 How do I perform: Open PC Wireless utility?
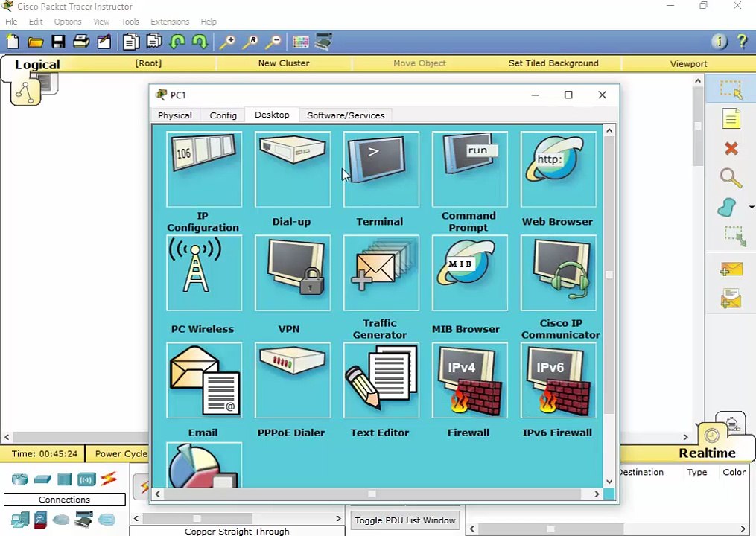[204, 272]
